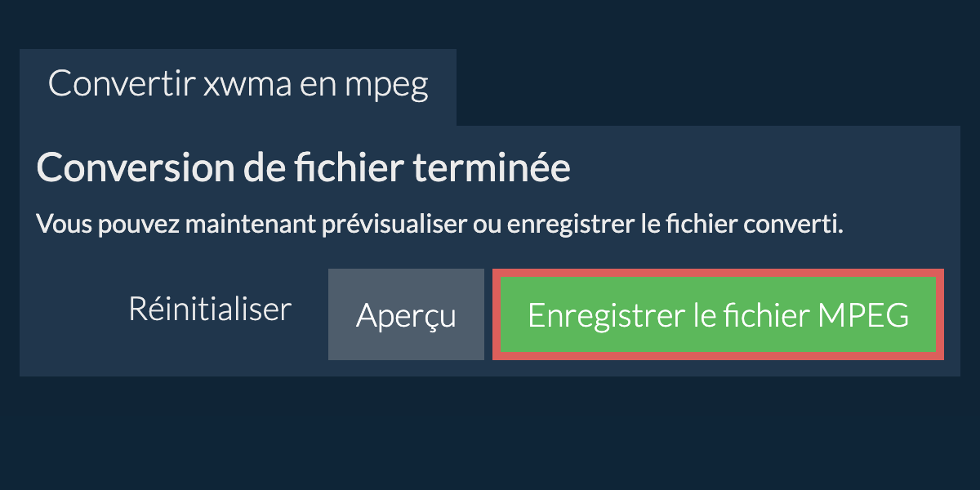
Task: Select the Réinitialiser reset link
Action: tap(210, 310)
